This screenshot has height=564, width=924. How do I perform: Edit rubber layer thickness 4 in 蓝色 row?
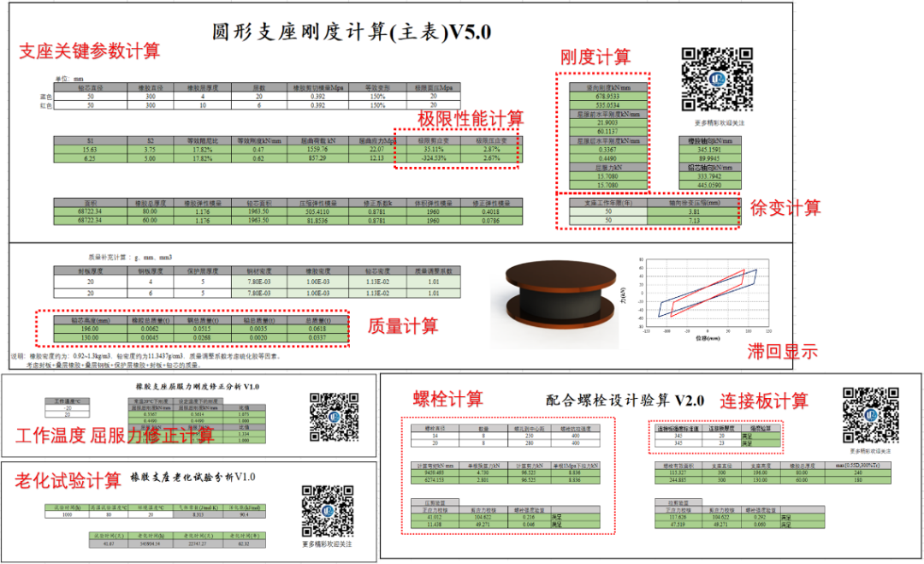pos(203,96)
